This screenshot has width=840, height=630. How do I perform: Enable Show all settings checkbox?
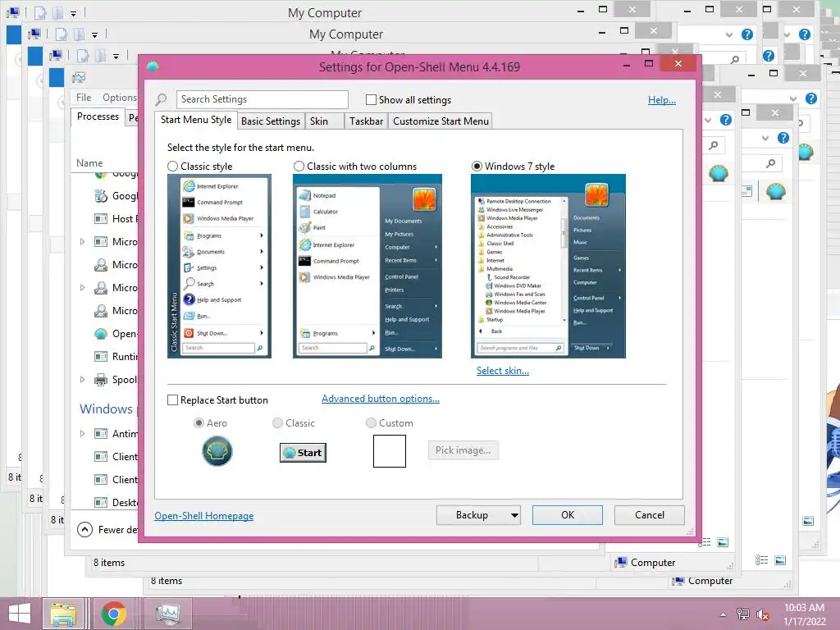coord(371,99)
